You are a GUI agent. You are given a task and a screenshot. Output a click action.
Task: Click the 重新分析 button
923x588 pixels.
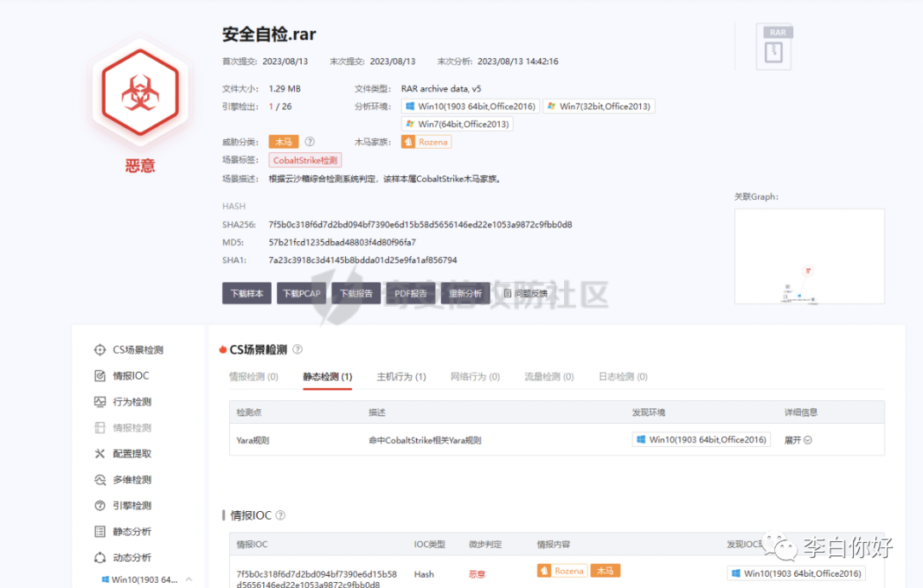[466, 293]
